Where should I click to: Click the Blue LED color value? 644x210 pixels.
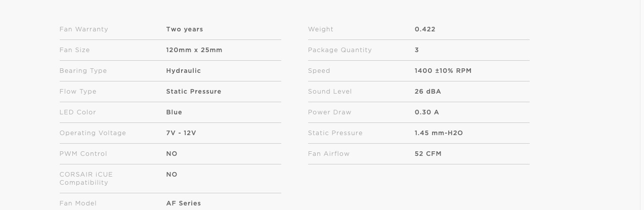174,112
